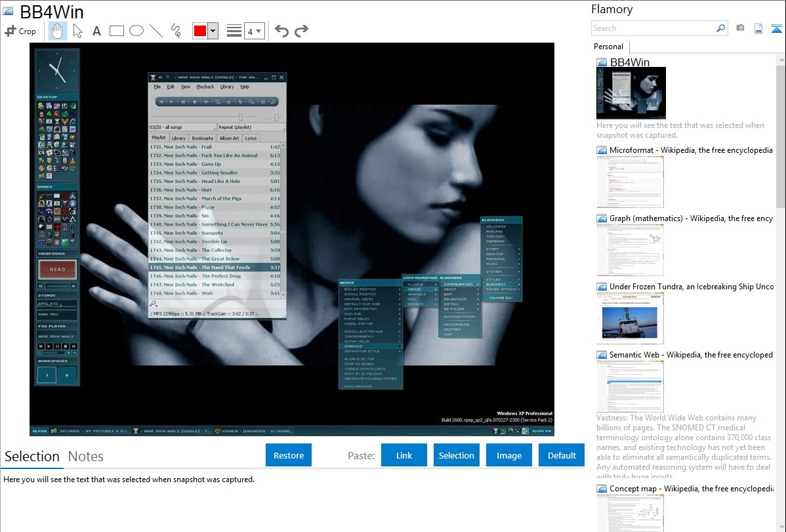Click the Paste Link button
This screenshot has width=786, height=532.
coord(404,455)
